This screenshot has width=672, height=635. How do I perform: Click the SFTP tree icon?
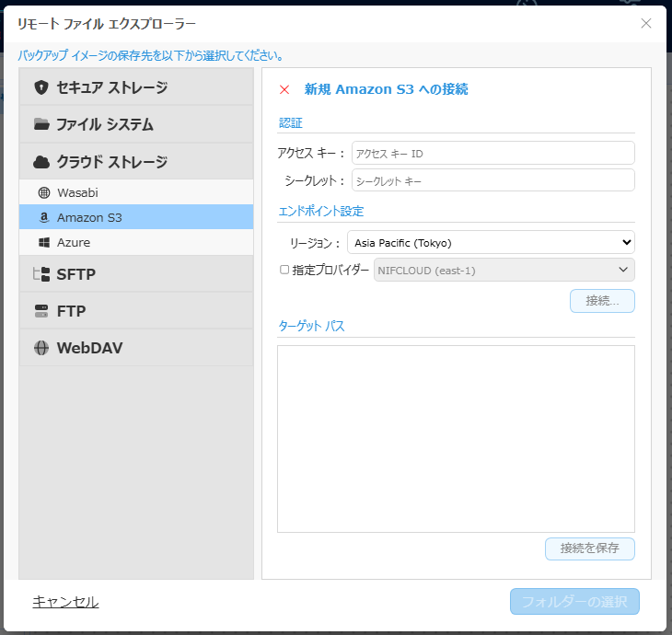click(x=41, y=274)
